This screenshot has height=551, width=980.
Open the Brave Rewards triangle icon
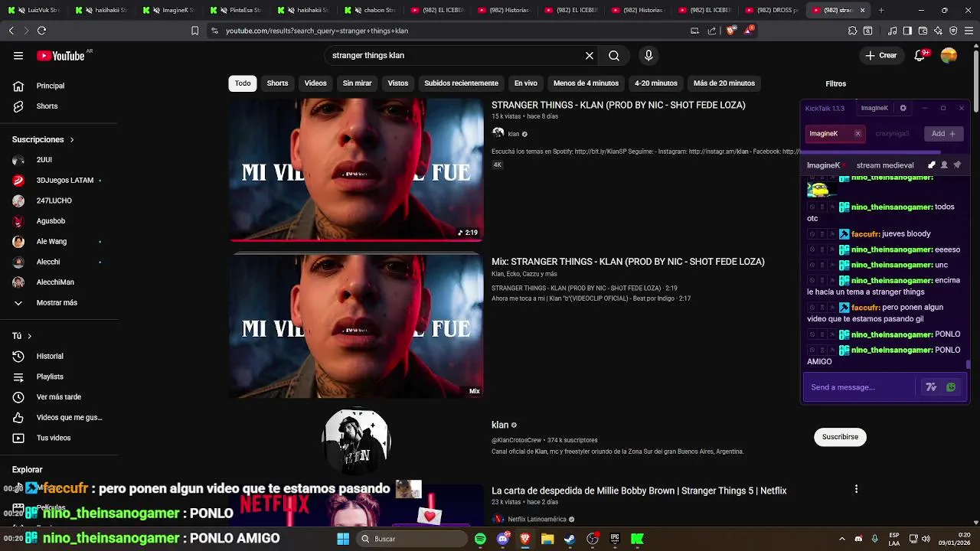pyautogui.click(x=748, y=31)
